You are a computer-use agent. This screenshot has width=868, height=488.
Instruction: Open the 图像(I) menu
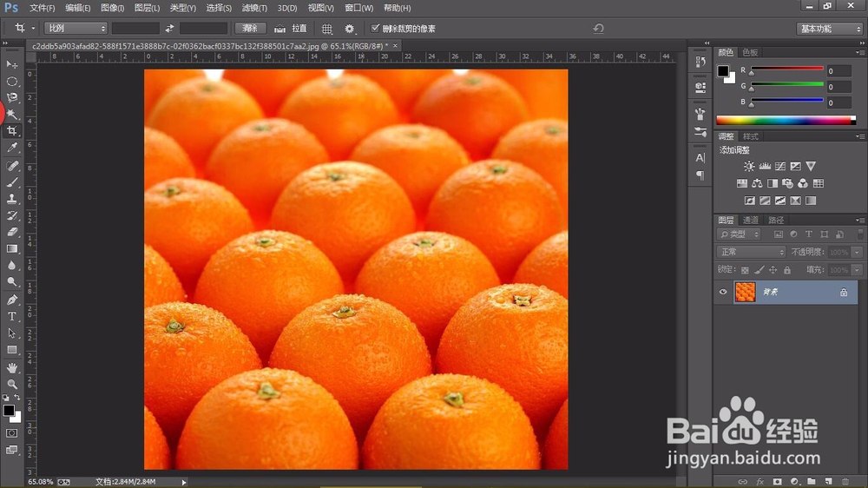click(112, 8)
